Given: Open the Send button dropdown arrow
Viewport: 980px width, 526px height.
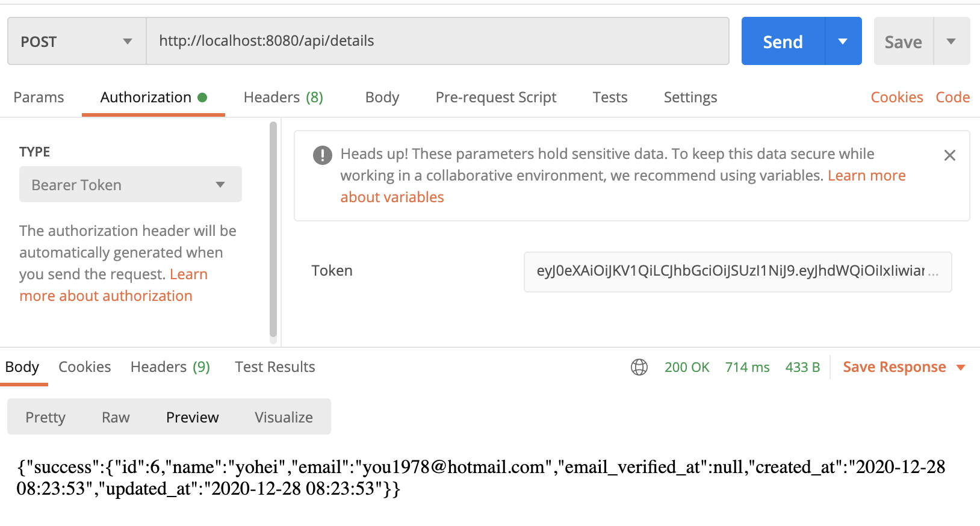Looking at the screenshot, I should click(x=843, y=42).
